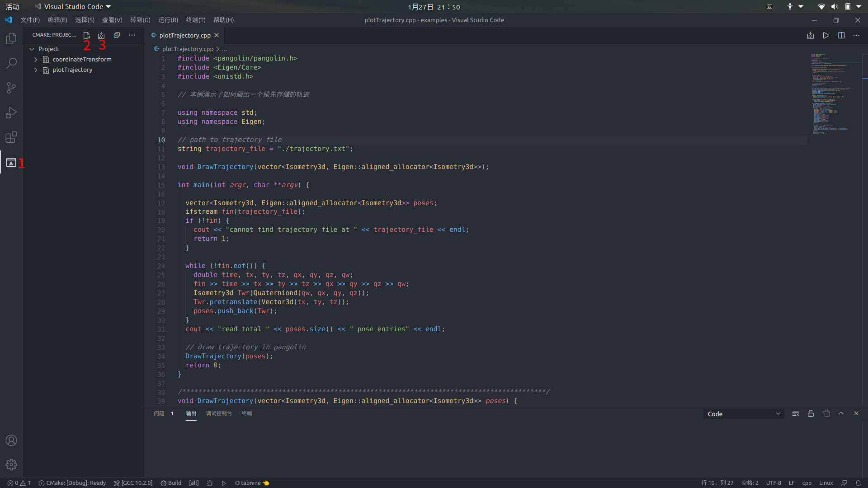Change line ending via LF status item
The width and height of the screenshot is (868, 488).
(792, 483)
